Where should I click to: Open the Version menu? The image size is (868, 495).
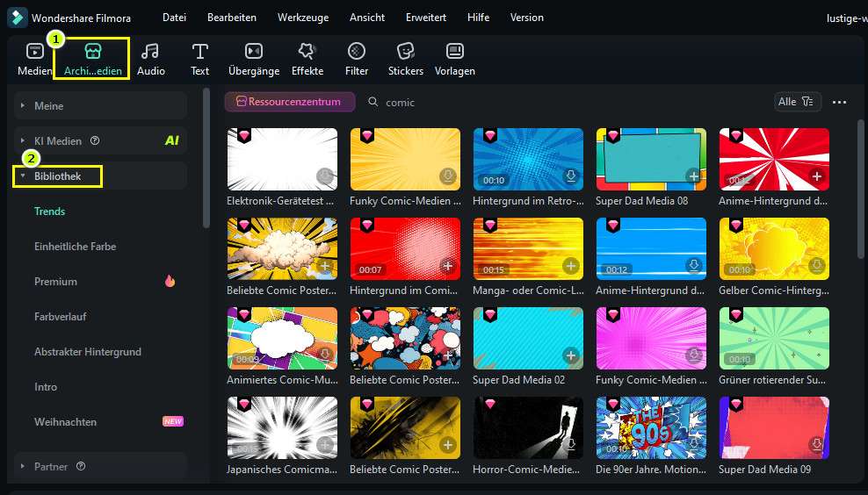(526, 18)
